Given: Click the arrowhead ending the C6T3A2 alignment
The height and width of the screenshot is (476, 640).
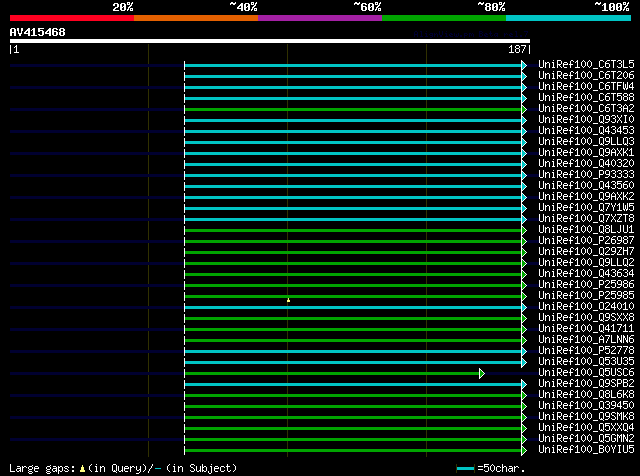Looking at the screenshot, I should 524,109.
